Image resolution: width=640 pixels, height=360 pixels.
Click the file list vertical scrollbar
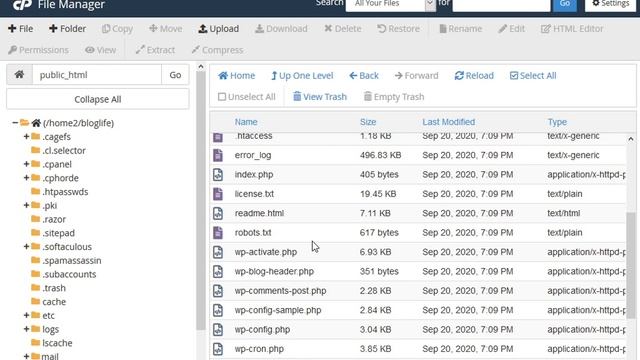pos(631,265)
